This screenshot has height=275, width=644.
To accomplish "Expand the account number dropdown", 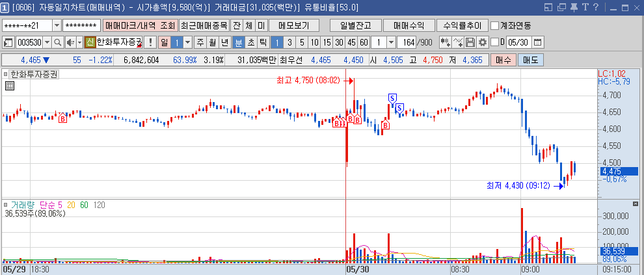I will click(57, 25).
